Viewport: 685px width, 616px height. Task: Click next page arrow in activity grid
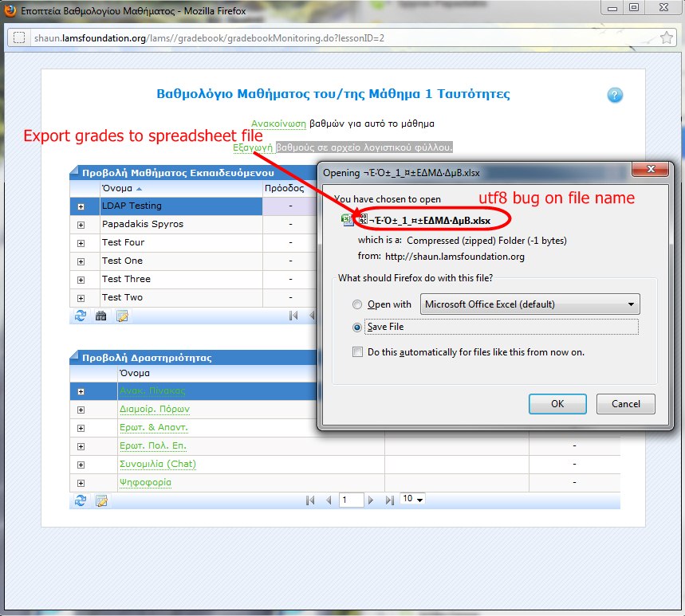(x=371, y=500)
